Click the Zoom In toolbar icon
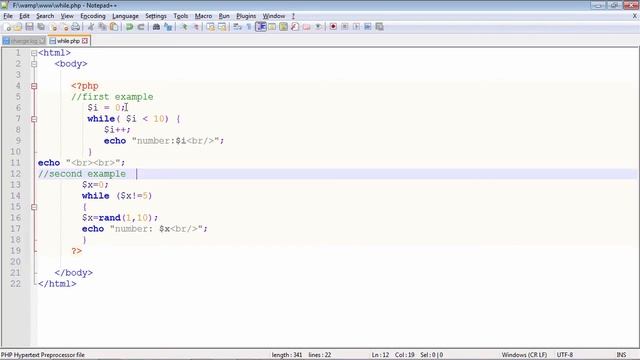The width and height of the screenshot is (640, 360). click(x=184, y=27)
